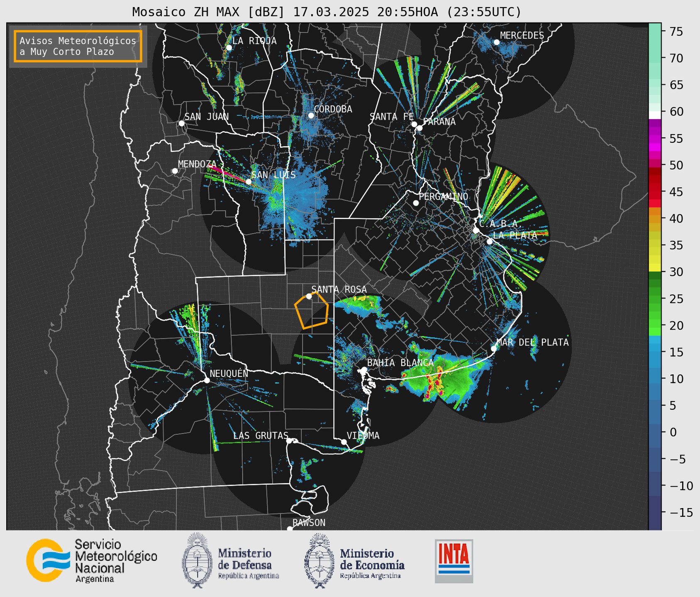
Task: Click the SAN LUIS city marker dot
Action: click(x=248, y=182)
